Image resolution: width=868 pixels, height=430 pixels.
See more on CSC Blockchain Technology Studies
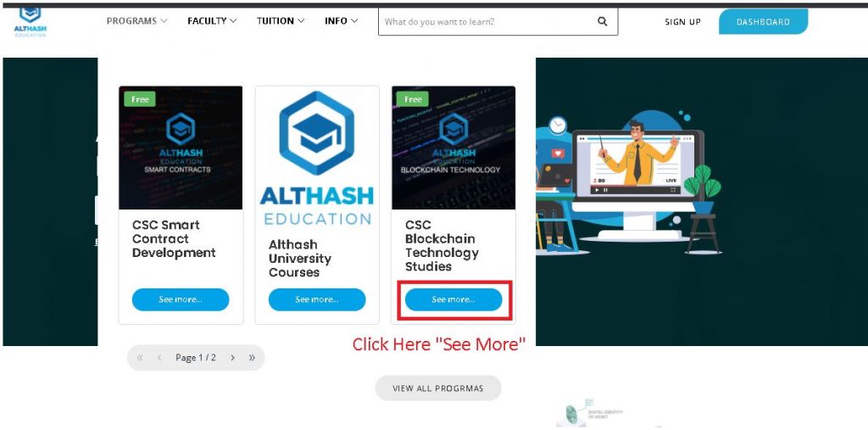tap(454, 299)
